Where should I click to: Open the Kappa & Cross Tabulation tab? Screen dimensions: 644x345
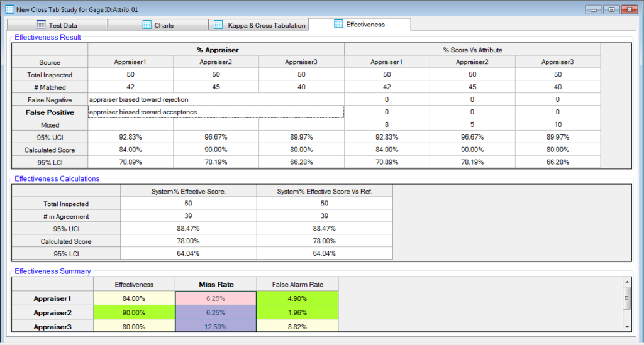point(267,25)
